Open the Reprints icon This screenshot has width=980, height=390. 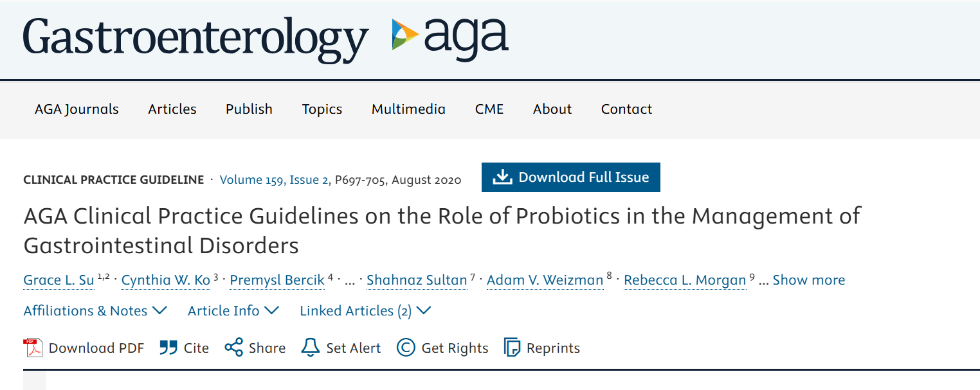[513, 348]
